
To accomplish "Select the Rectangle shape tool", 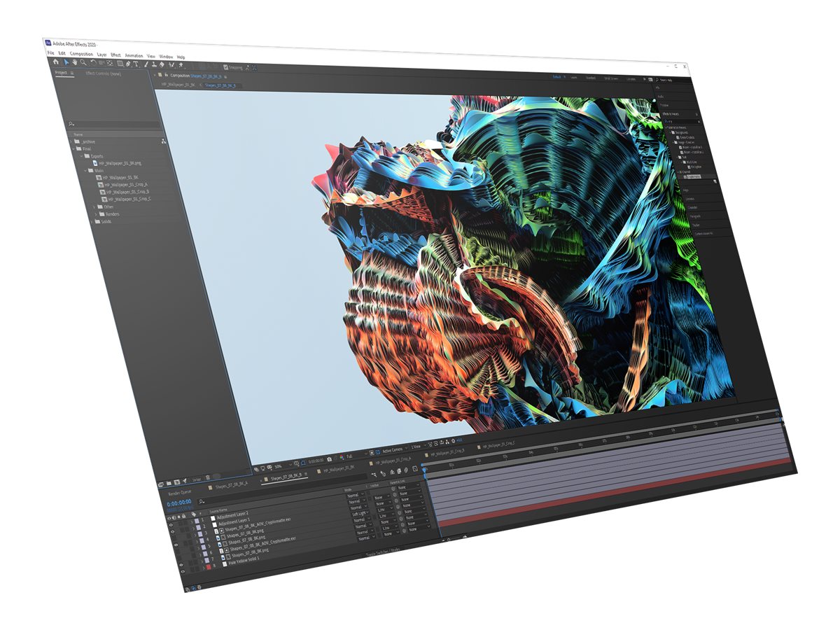I will 120,64.
